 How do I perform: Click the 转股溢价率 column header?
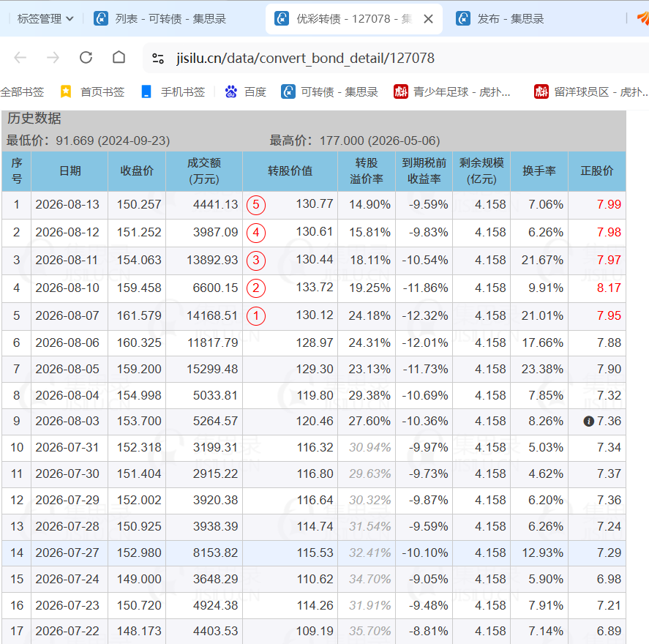pos(367,171)
